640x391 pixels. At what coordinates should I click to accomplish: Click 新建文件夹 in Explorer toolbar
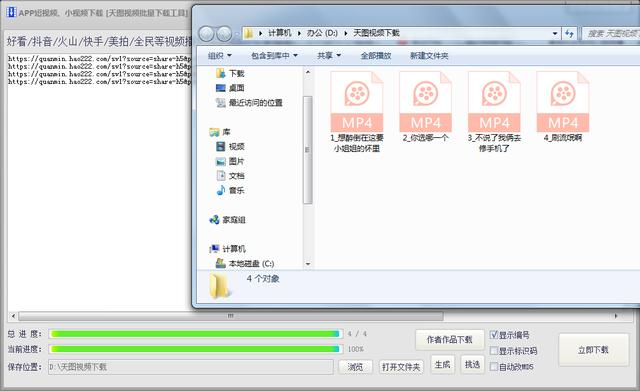tap(429, 56)
